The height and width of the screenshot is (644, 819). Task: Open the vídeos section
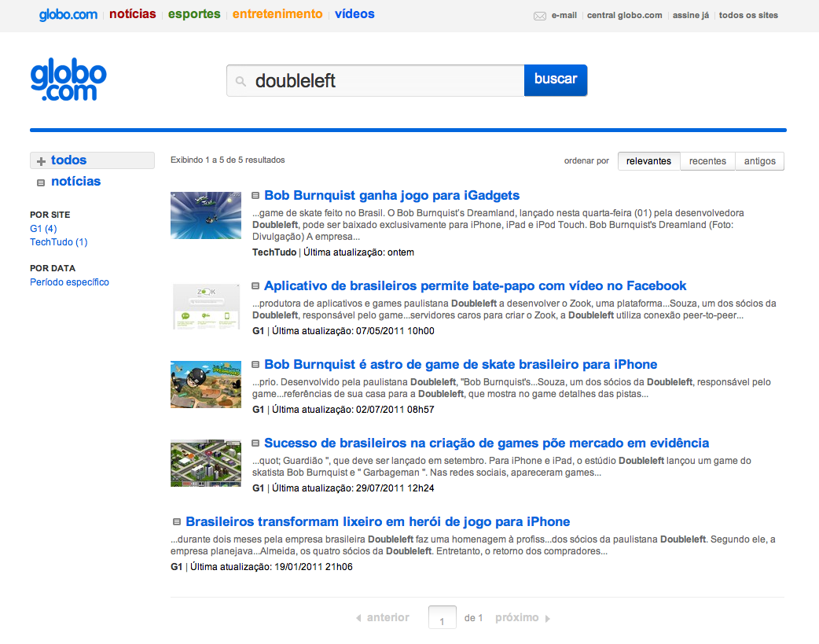[x=354, y=14]
